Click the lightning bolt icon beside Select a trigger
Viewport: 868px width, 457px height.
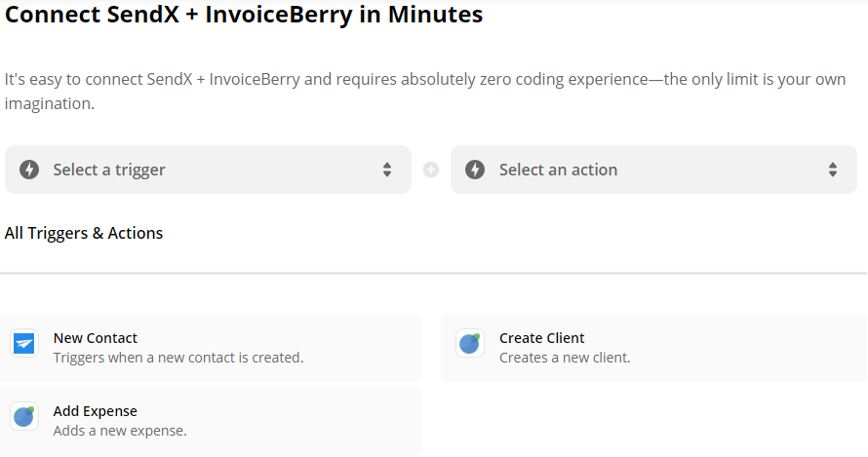coord(29,170)
